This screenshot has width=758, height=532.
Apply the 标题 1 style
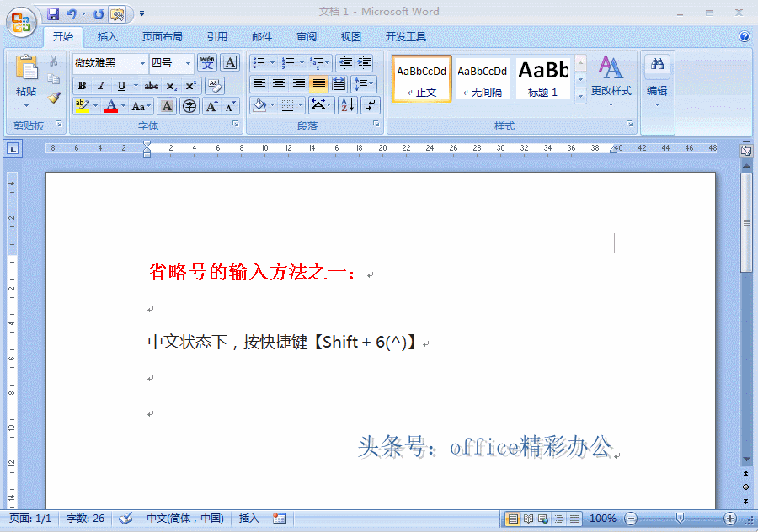point(543,79)
